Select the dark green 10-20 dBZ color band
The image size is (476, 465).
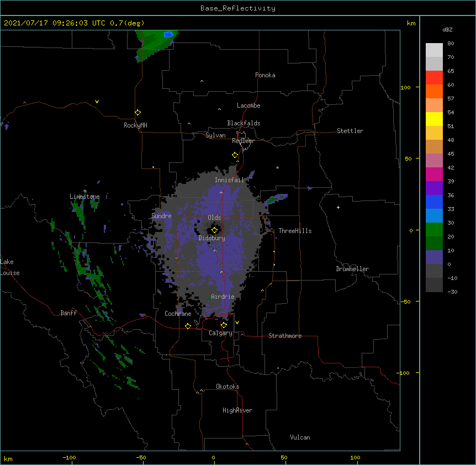(434, 244)
